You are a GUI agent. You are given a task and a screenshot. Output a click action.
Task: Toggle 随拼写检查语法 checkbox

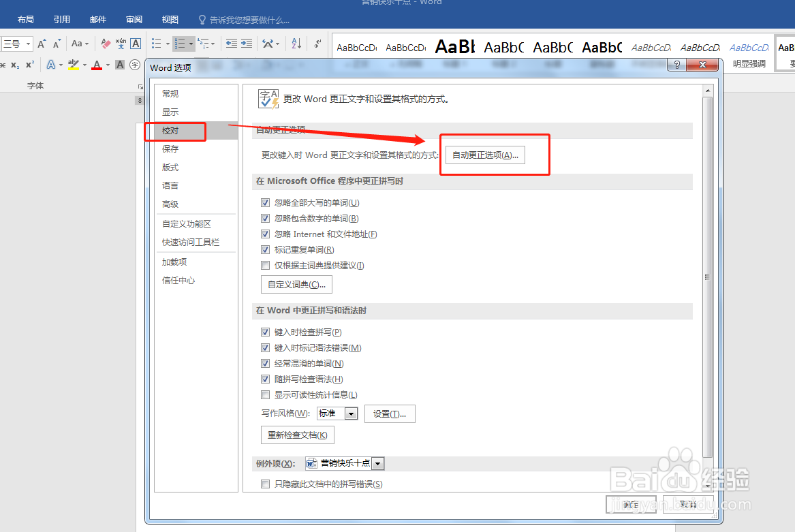coord(265,379)
